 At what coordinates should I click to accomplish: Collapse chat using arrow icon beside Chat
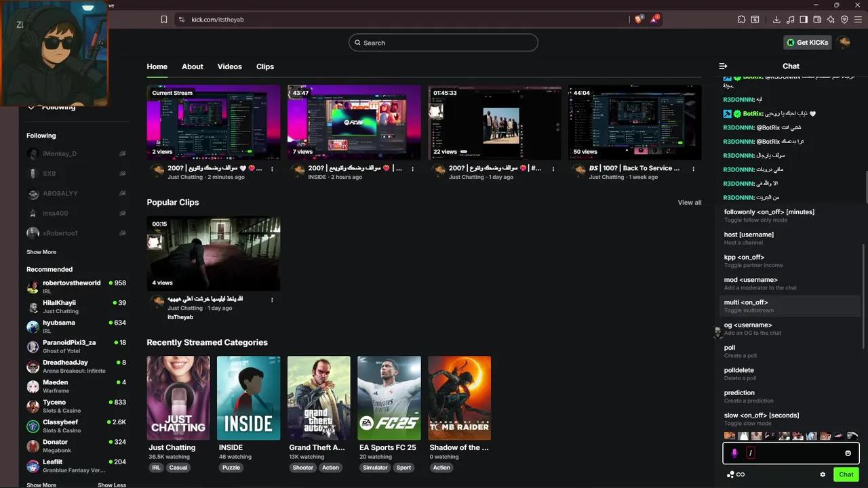(723, 66)
